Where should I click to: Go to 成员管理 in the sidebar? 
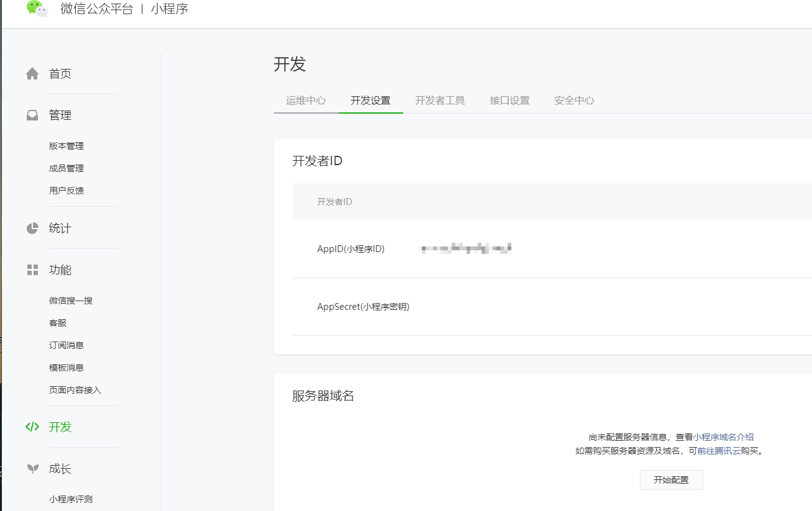click(66, 168)
